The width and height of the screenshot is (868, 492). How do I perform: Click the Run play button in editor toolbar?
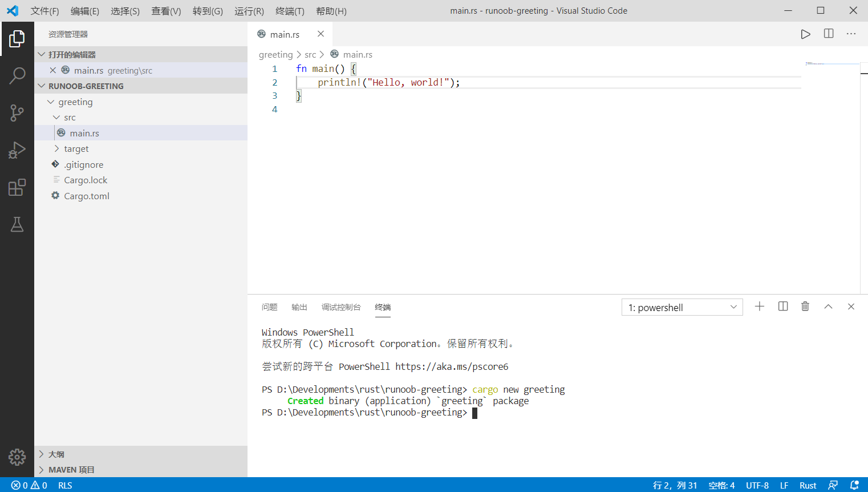(x=805, y=34)
